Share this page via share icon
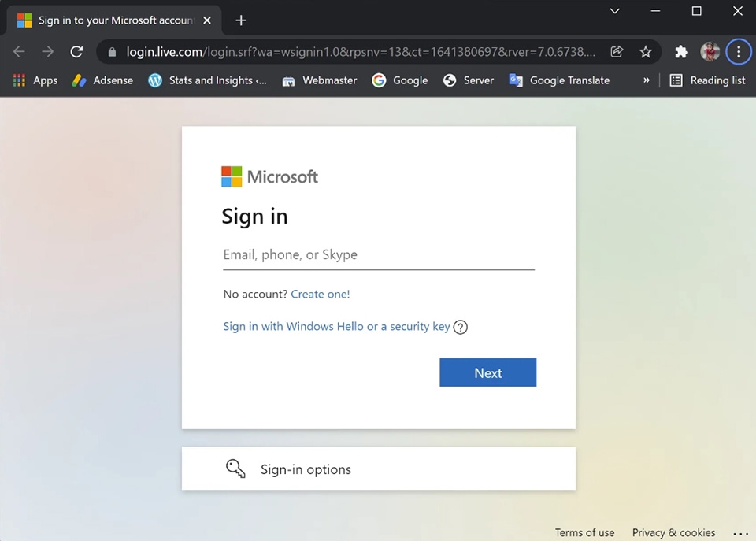This screenshot has width=756, height=541. click(x=617, y=52)
